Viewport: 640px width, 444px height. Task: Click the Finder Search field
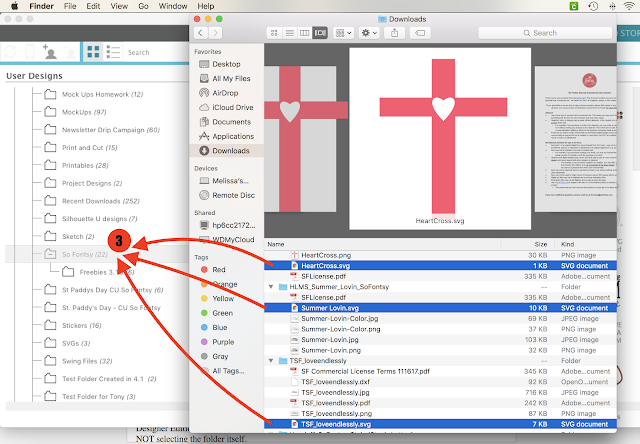pyautogui.click(x=545, y=33)
